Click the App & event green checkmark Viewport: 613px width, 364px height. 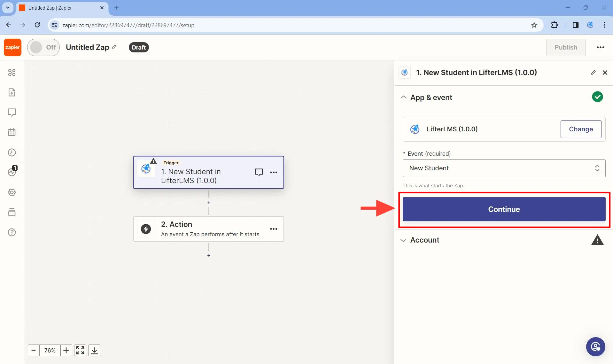click(x=597, y=97)
